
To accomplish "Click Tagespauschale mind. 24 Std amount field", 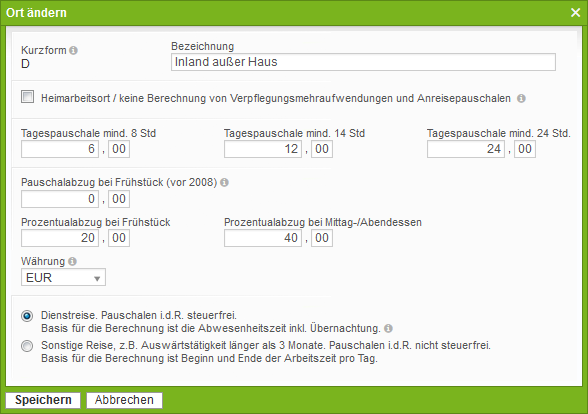I will 466,149.
